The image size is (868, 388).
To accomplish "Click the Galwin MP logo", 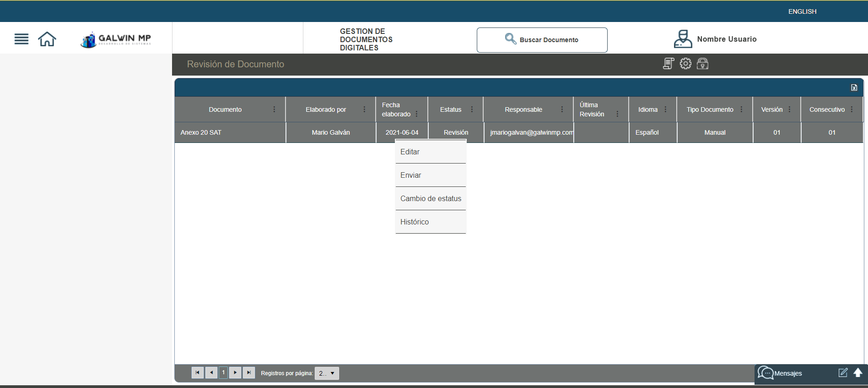I will pos(116,39).
